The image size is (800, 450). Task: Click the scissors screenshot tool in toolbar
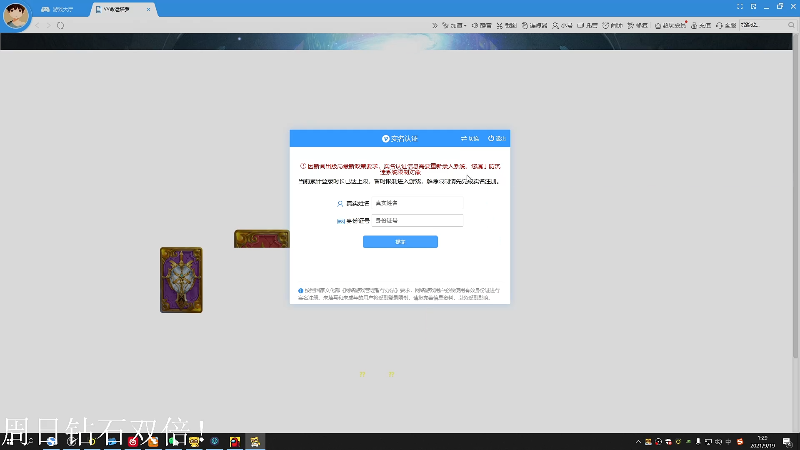click(507, 25)
